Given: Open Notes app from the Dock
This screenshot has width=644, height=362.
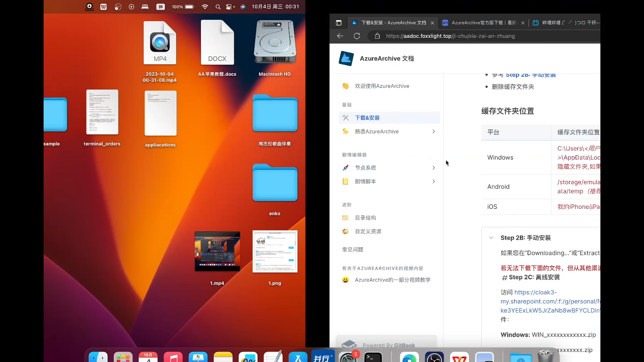Looking at the screenshot, I should click(223, 357).
